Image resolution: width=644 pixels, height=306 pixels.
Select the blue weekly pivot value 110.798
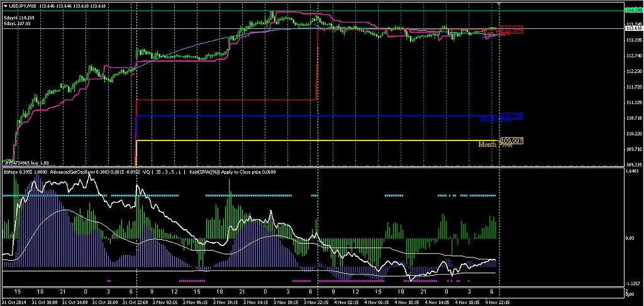pyautogui.click(x=512, y=116)
